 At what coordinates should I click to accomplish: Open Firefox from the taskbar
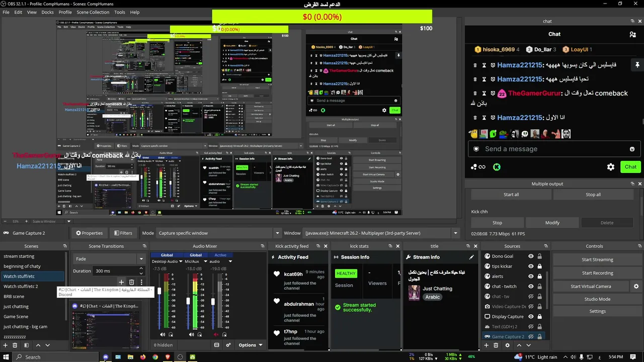tap(143, 357)
